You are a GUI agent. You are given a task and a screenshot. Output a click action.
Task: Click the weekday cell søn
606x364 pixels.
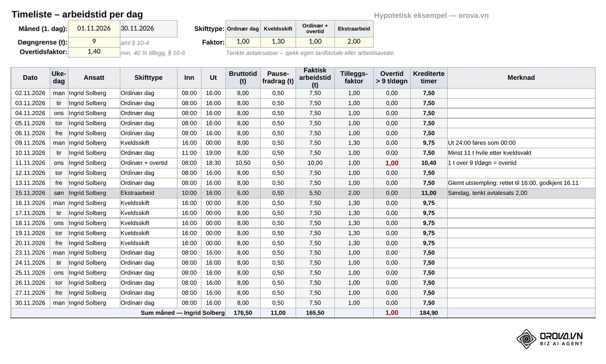pyautogui.click(x=59, y=193)
